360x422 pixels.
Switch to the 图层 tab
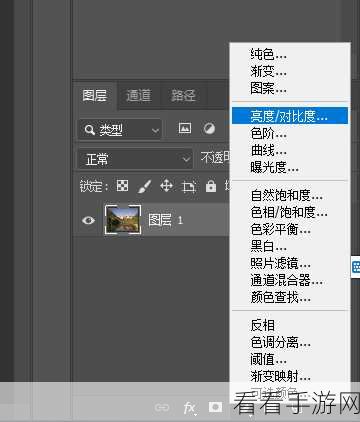coord(95,95)
